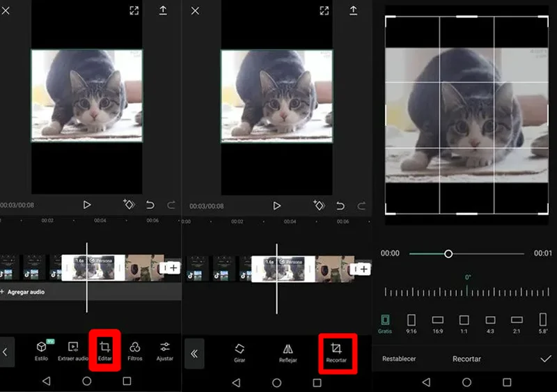The image size is (557, 392).
Task: Open Editar tool in first screen toolbar
Action: tap(105, 351)
